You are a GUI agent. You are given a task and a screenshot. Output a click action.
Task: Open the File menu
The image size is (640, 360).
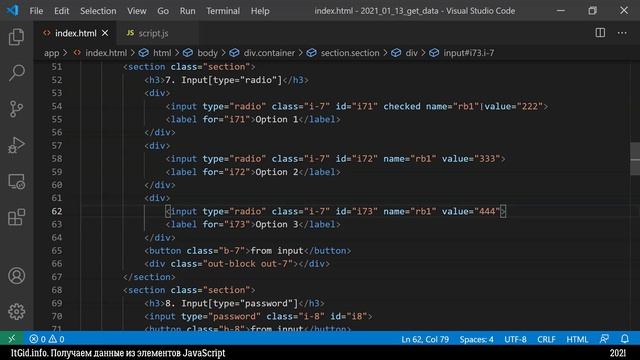pos(36,11)
